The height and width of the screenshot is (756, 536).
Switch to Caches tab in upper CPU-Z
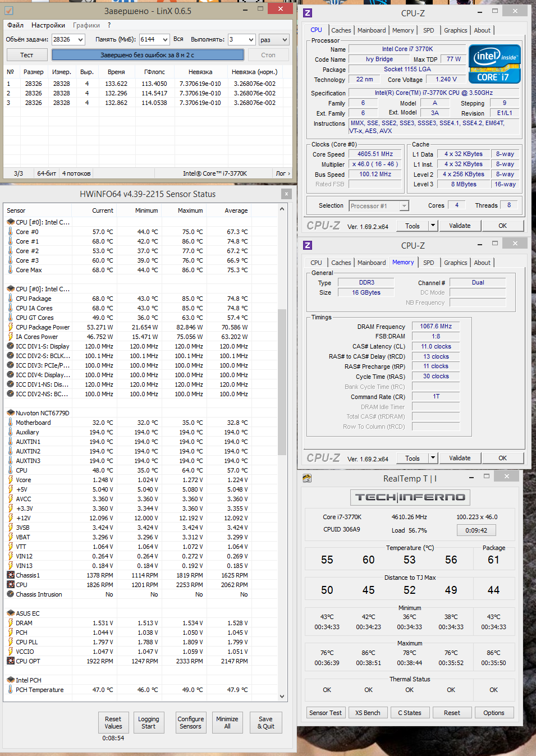(x=341, y=30)
